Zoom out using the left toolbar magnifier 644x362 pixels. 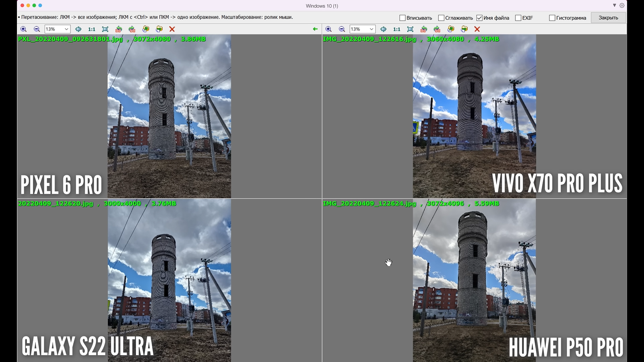37,29
